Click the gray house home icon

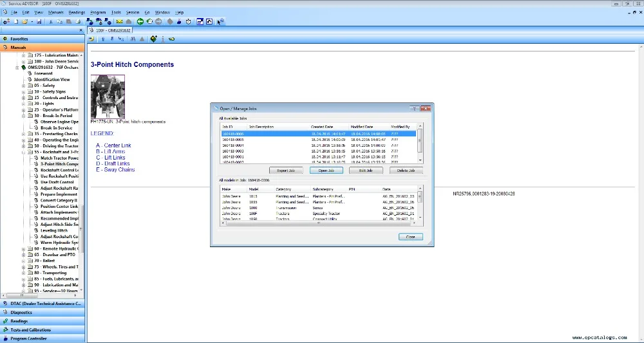click(x=129, y=22)
